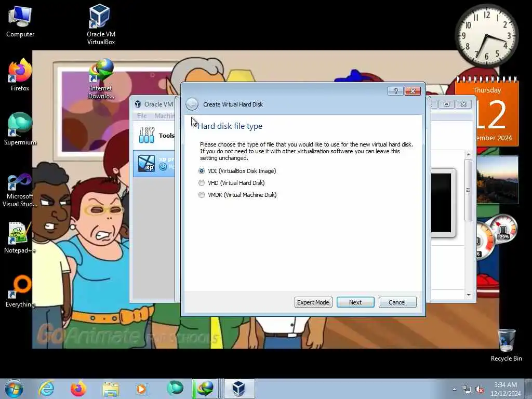Click Next in Create Virtual Hard Disk
This screenshot has width=532, height=399.
[355, 302]
